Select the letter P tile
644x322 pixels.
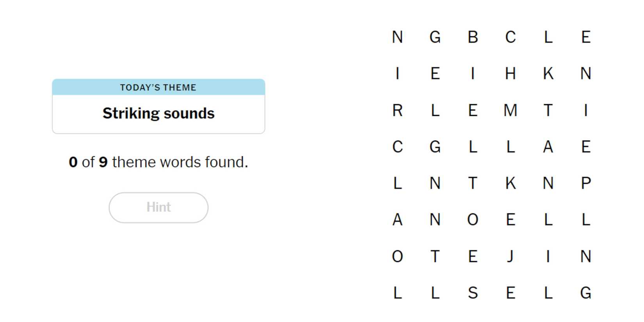coord(585,183)
